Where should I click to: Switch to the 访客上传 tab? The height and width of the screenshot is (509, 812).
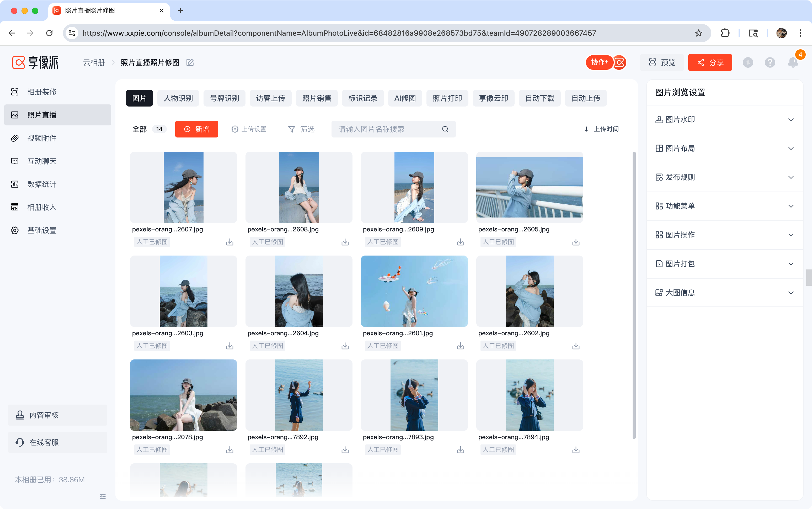[x=270, y=98]
